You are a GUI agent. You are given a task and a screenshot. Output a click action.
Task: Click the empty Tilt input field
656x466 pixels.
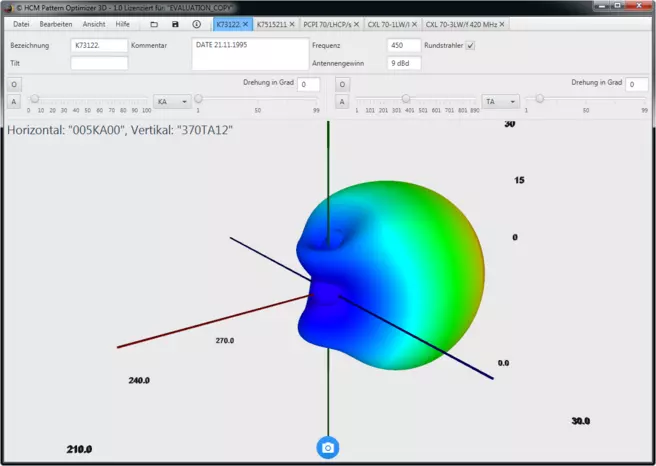click(99, 63)
